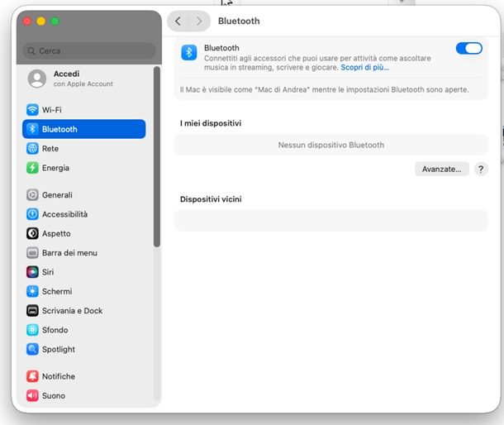Viewport: 504px width, 425px height.
Task: Click the Energia battery icon
Action: point(32,168)
